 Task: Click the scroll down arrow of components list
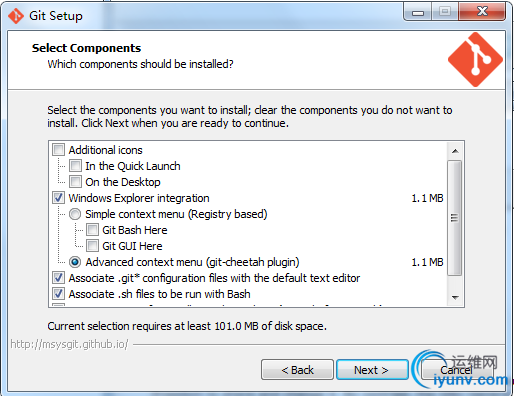tap(455, 297)
